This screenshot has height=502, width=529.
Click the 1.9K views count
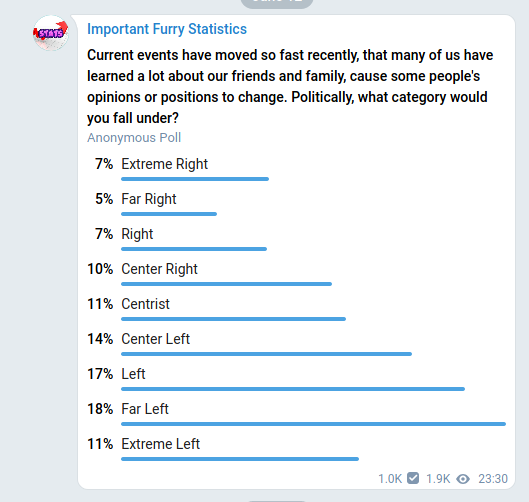pyautogui.click(x=438, y=479)
